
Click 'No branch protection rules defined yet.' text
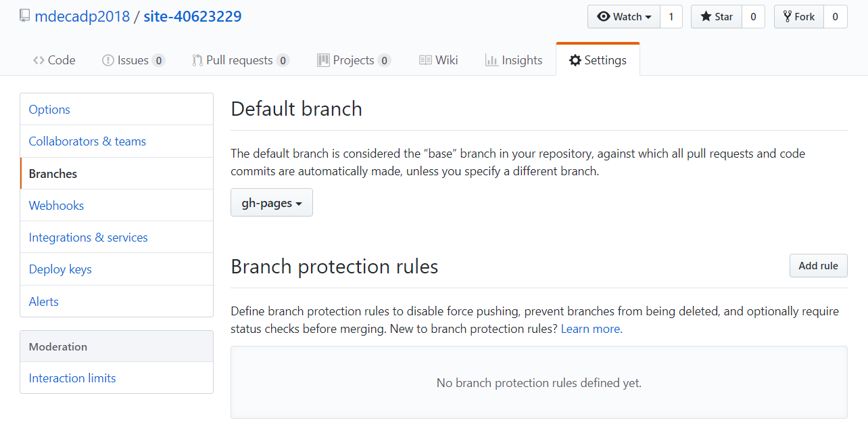coord(539,383)
